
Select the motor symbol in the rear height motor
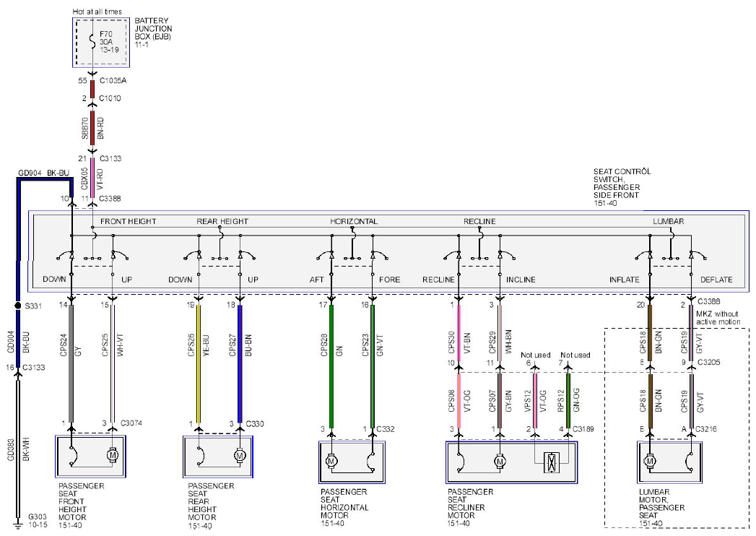click(x=239, y=455)
